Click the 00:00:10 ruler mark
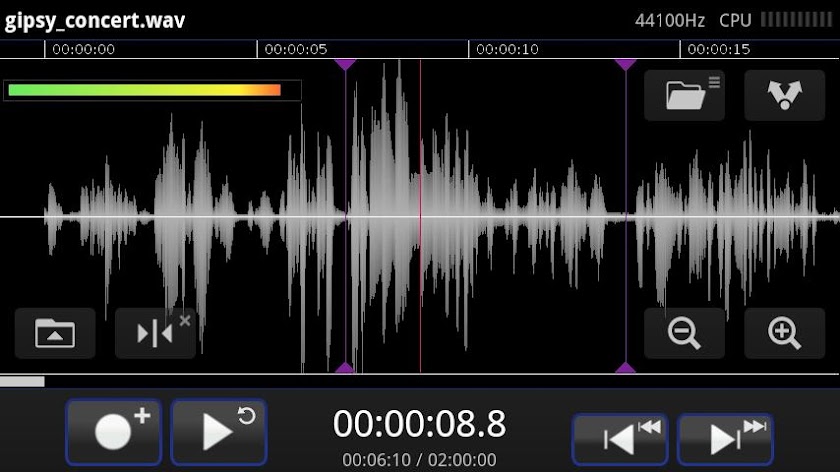 click(507, 49)
